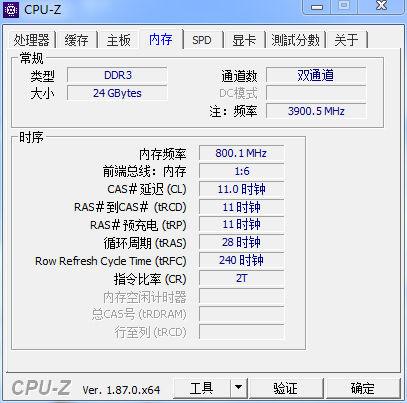
Task: Switch to the 缓存 tab
Action: pyautogui.click(x=76, y=40)
